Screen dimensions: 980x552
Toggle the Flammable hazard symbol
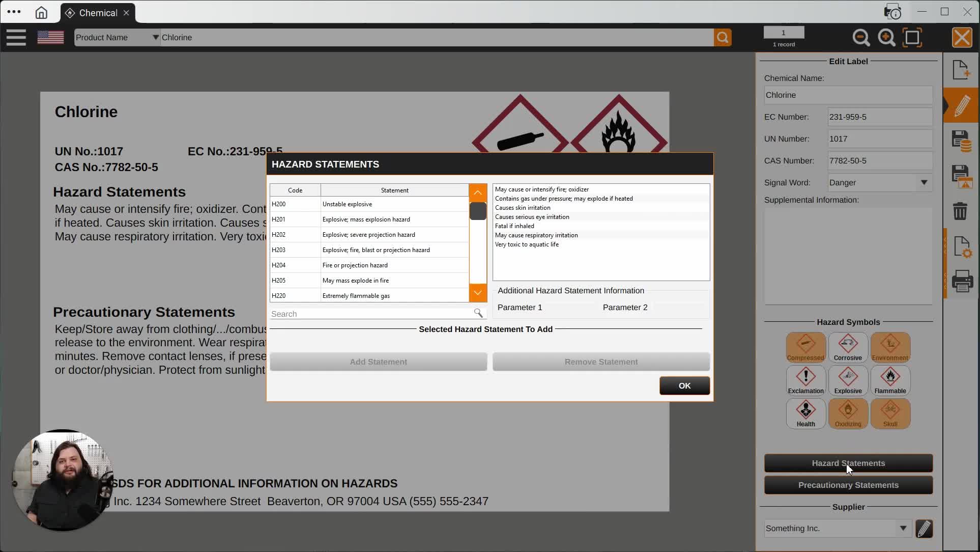pyautogui.click(x=890, y=380)
